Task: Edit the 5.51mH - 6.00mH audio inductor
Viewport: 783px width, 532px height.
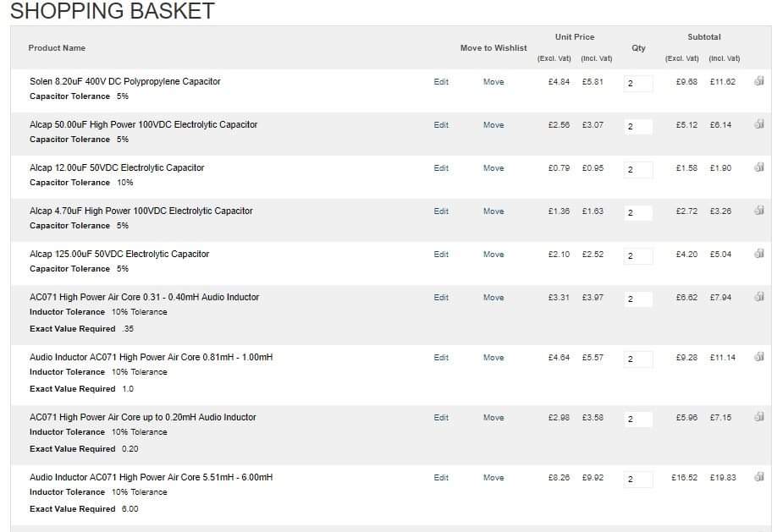Action: (x=441, y=478)
